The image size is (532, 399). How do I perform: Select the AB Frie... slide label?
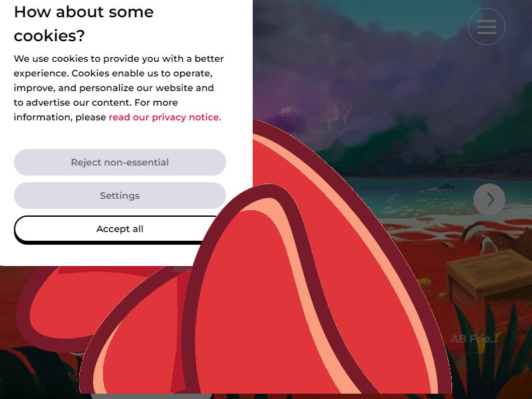pyautogui.click(x=474, y=338)
